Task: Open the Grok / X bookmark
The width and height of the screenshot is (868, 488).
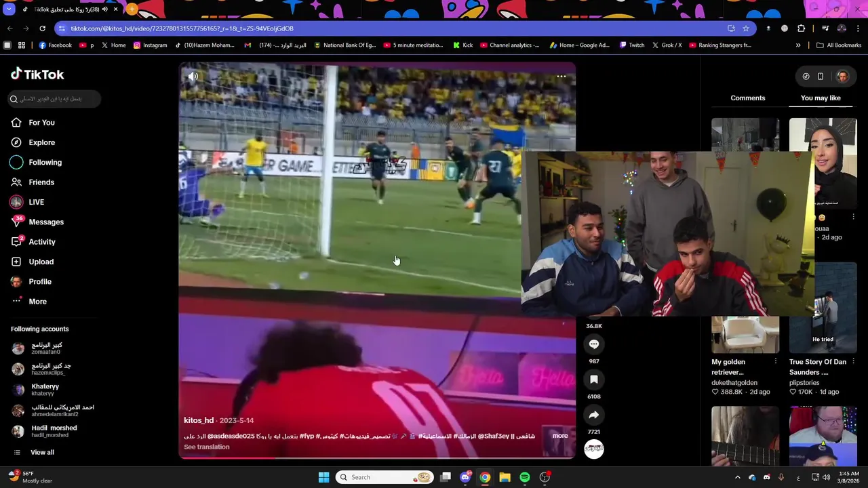Action: [667, 45]
